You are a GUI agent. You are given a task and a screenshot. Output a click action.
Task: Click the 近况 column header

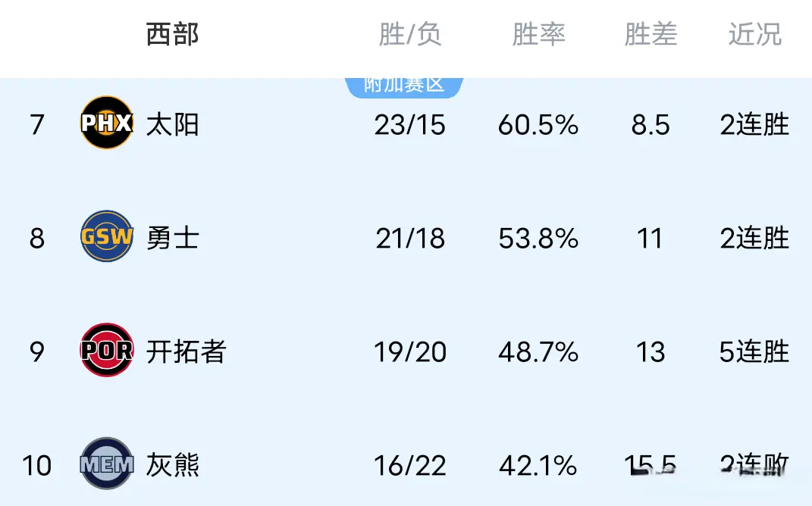coord(754,34)
